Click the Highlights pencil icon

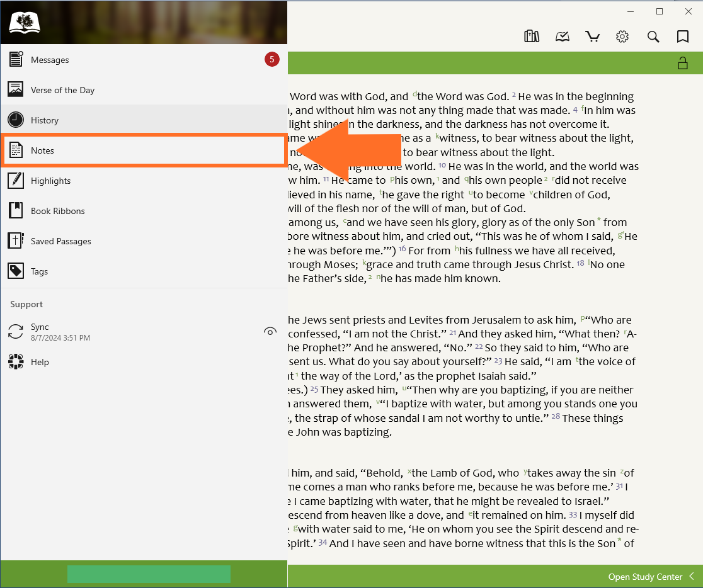[x=16, y=181]
